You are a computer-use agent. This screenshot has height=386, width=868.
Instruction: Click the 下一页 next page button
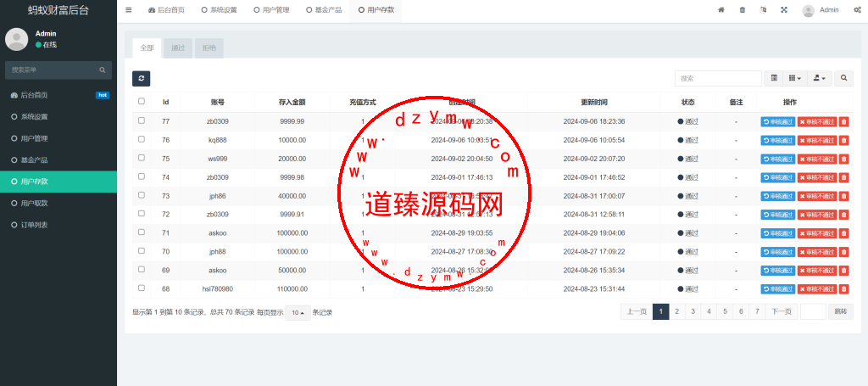tap(781, 312)
